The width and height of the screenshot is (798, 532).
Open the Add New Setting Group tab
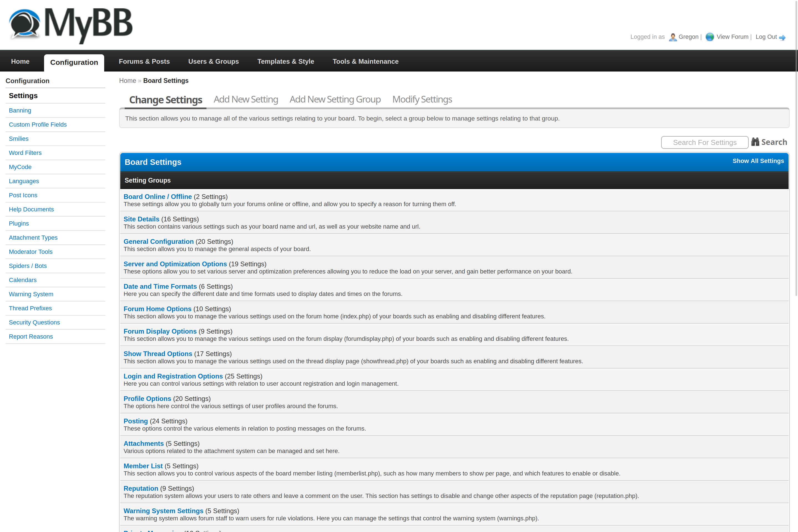pyautogui.click(x=335, y=99)
